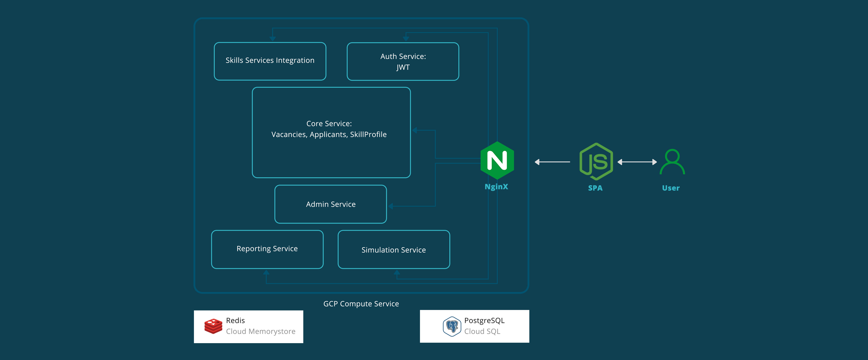Click the 'SPA' label text
868x360 pixels.
coord(595,188)
